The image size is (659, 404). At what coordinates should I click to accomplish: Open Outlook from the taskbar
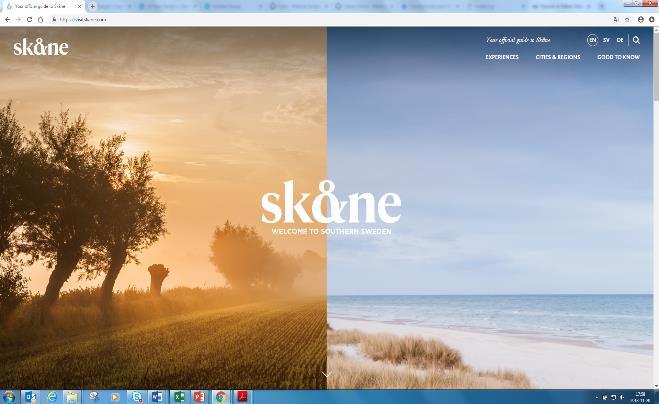pyautogui.click(x=30, y=397)
